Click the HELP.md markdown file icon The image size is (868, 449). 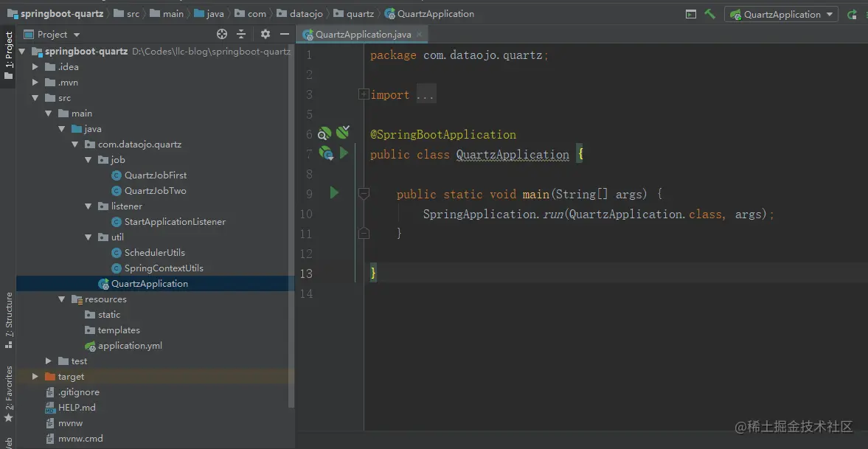[x=50, y=408]
